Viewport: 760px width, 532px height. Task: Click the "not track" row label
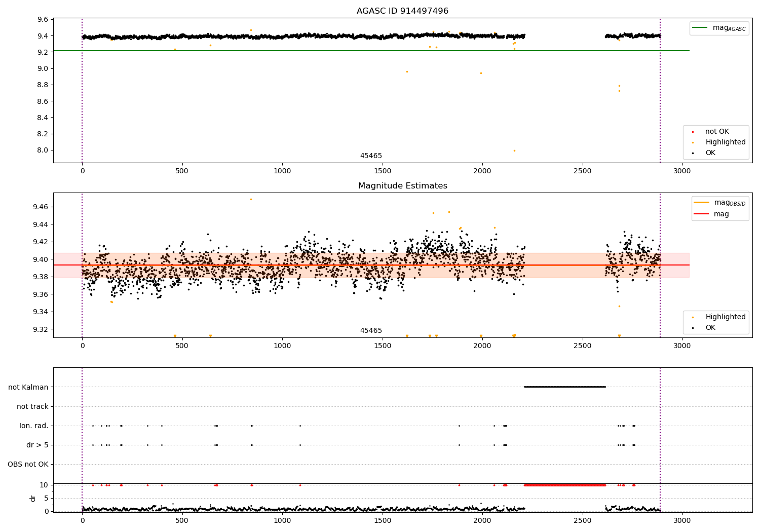(32, 406)
